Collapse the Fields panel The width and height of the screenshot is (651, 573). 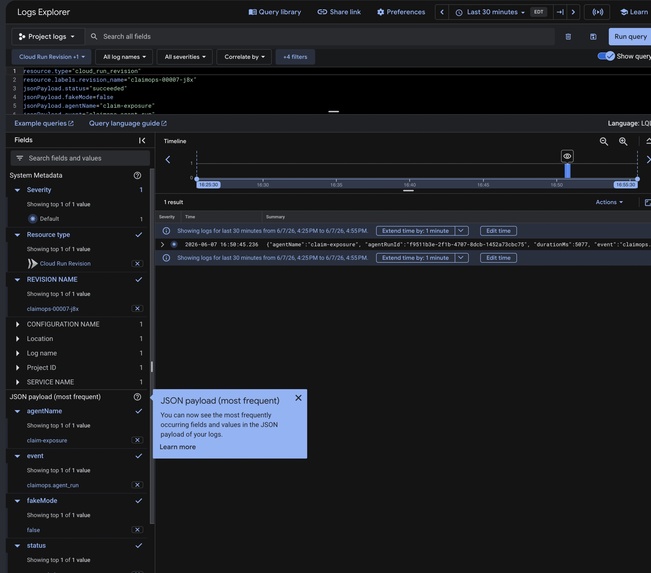click(142, 140)
